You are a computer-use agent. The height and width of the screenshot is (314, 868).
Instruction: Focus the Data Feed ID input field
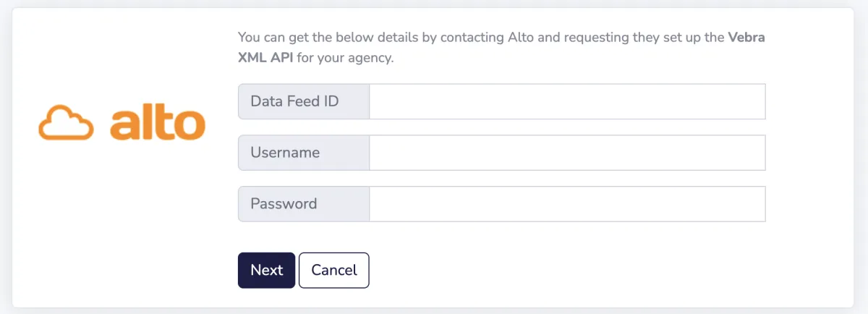pos(567,101)
